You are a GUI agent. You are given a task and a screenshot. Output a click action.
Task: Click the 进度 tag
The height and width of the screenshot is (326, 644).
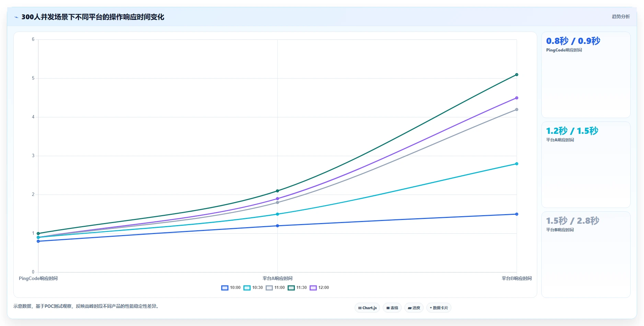click(x=414, y=308)
